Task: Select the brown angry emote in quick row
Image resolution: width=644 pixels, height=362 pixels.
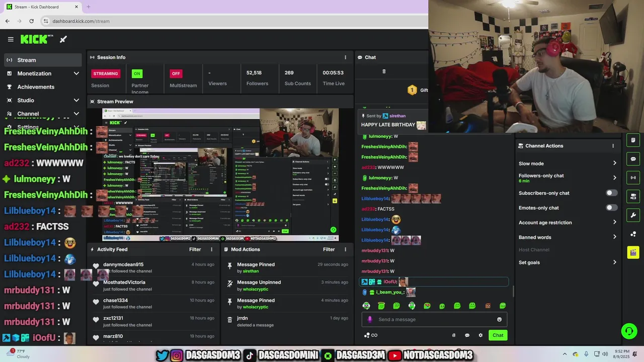Action: click(x=488, y=306)
